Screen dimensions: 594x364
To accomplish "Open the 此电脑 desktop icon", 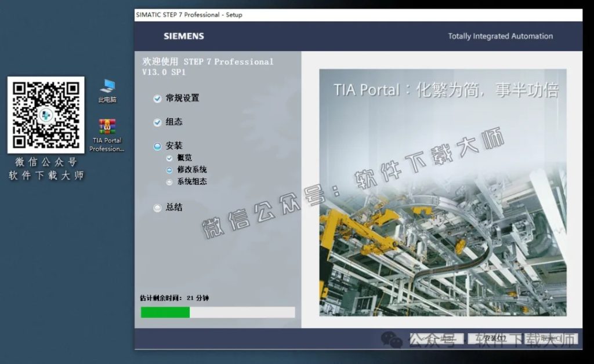I will tap(107, 87).
